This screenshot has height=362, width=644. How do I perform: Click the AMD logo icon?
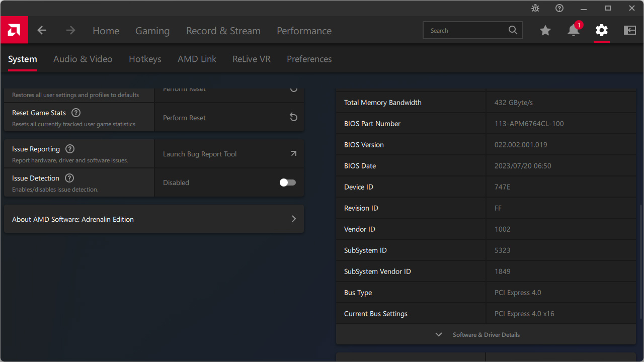(x=14, y=30)
